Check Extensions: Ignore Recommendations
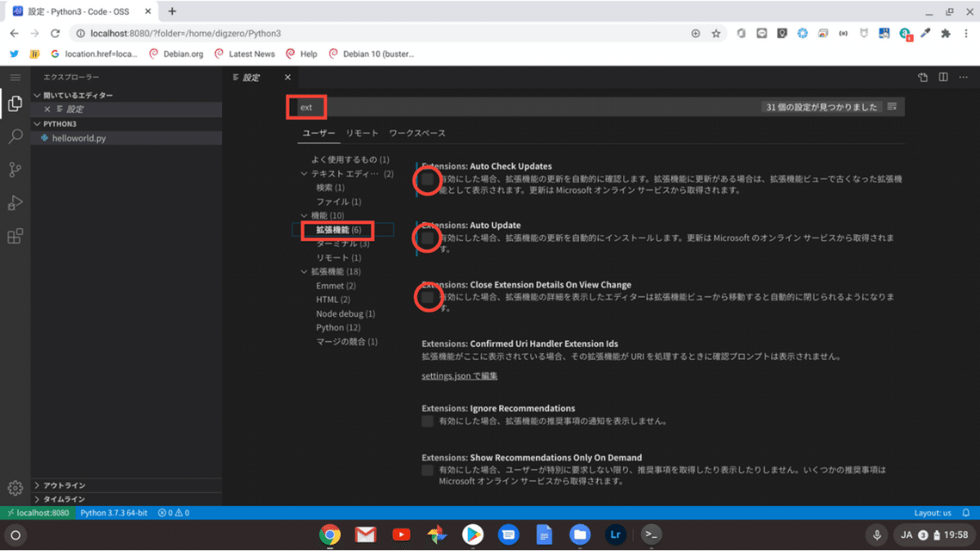 tap(426, 421)
